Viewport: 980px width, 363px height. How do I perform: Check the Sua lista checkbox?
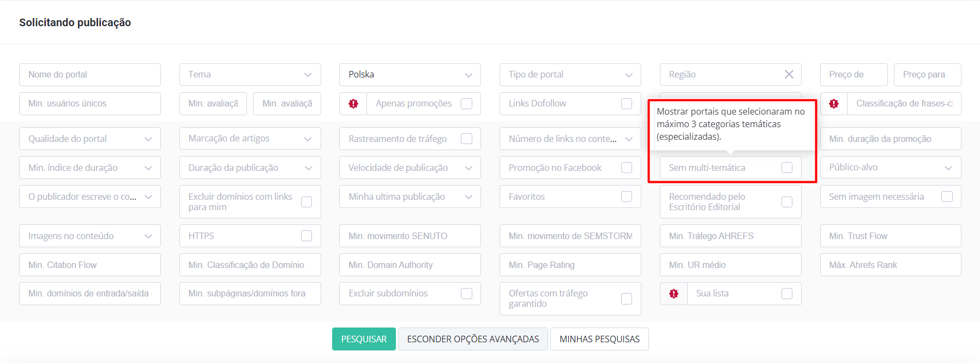pyautogui.click(x=787, y=294)
